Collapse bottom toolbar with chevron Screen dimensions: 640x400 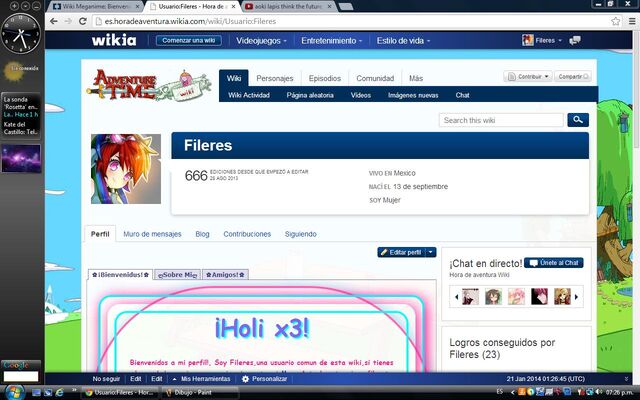[627, 379]
